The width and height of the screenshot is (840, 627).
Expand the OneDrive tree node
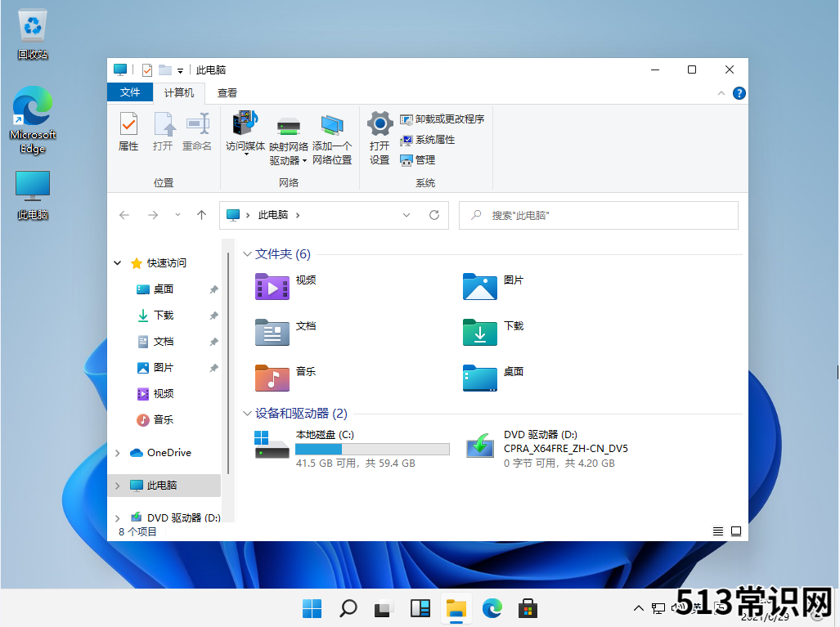coord(118,453)
